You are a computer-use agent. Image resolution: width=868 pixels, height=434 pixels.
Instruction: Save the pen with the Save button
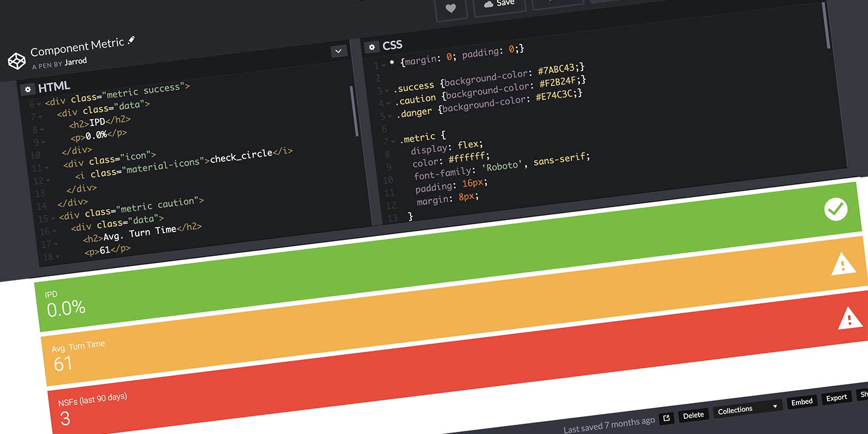coord(500,4)
